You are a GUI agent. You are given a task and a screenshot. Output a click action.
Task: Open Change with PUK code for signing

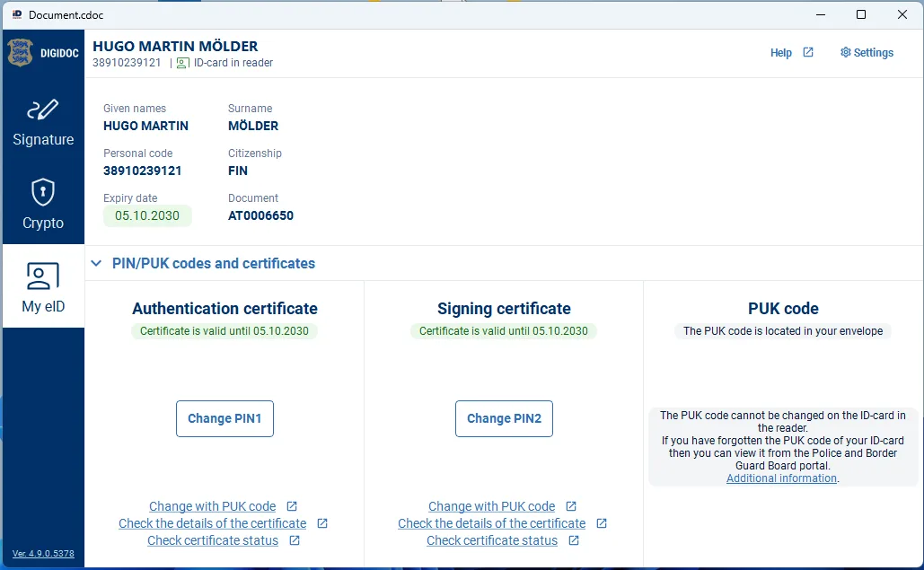[491, 506]
